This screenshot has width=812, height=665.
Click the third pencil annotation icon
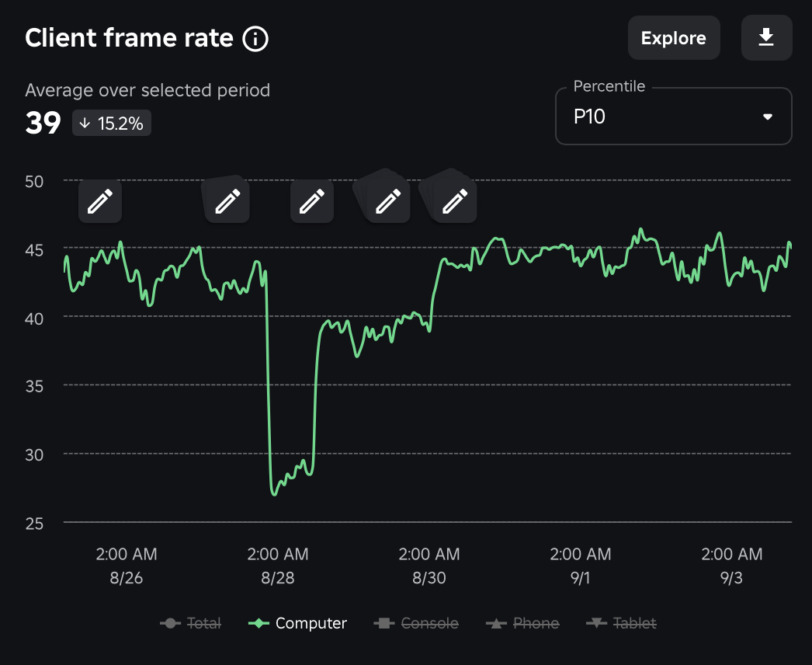tap(312, 200)
